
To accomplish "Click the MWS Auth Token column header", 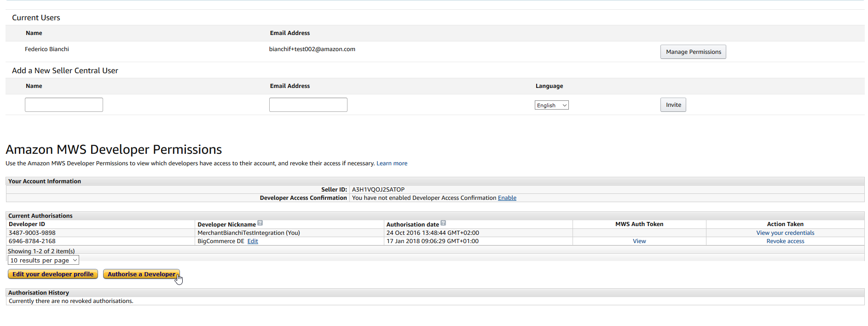I will click(639, 224).
